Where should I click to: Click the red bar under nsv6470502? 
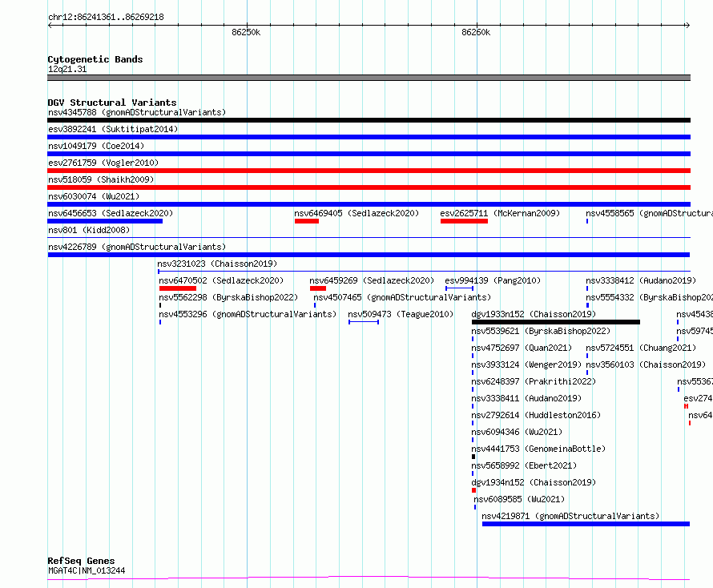tap(177, 288)
